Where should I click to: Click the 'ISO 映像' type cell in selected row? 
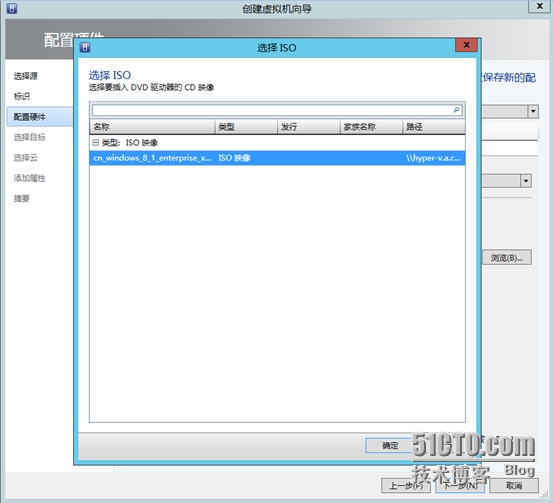click(x=234, y=158)
